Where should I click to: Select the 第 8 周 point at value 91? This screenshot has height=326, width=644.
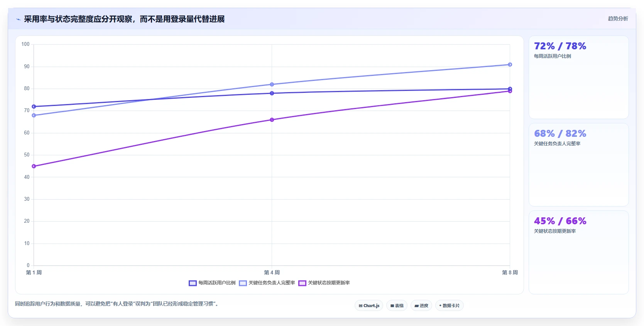point(510,65)
